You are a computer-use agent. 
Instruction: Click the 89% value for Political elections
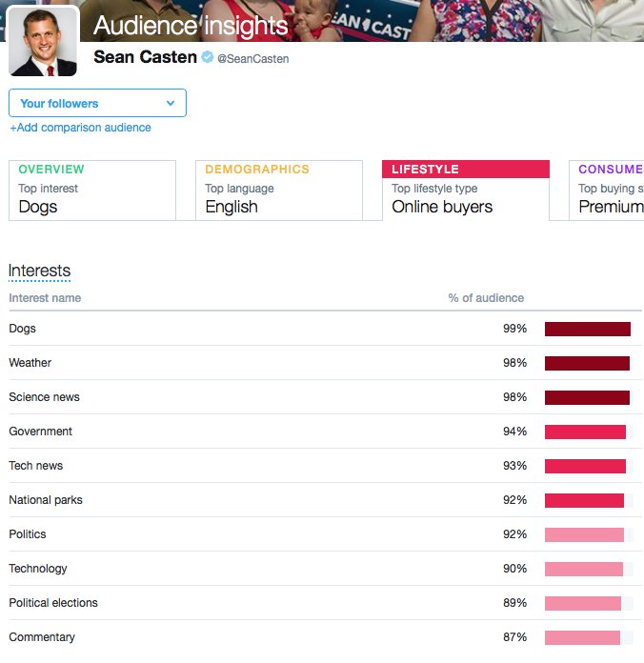[515, 603]
